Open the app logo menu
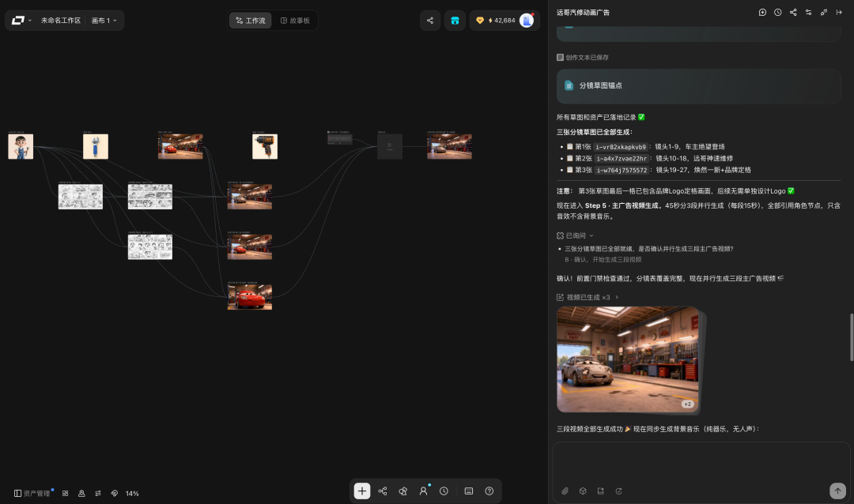The height and width of the screenshot is (504, 854). (21, 21)
